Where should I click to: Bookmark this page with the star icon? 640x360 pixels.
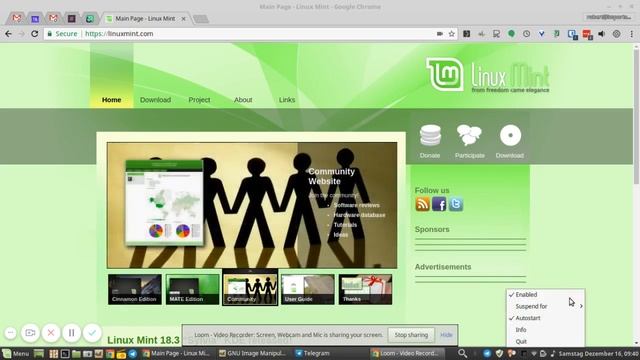click(451, 34)
